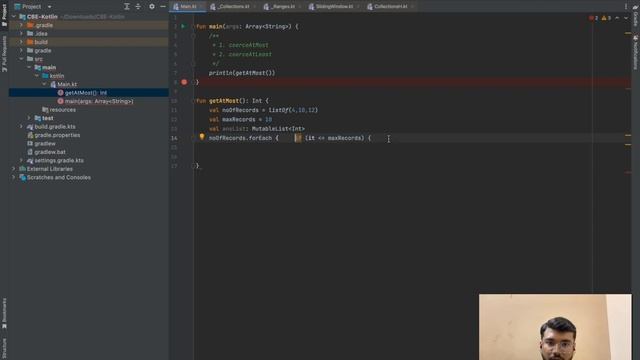Screen dimensions: 640x360
Task: Click the red error count indicator
Action: coord(594,18)
